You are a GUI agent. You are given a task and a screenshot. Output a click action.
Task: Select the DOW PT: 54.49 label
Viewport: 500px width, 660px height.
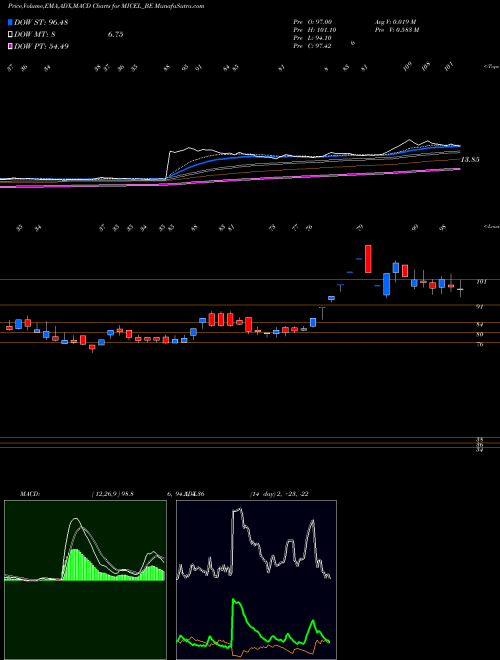click(41, 46)
